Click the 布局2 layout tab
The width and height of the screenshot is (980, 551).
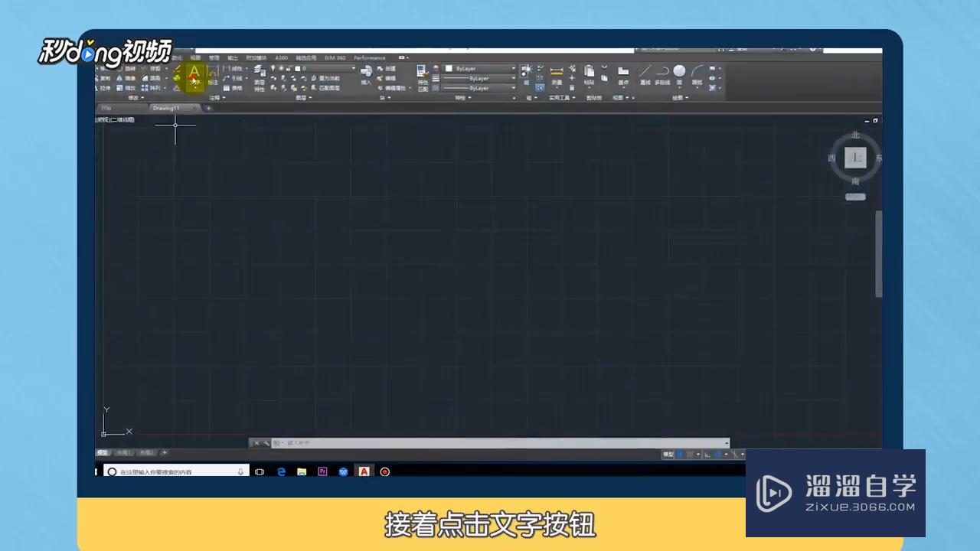click(146, 452)
